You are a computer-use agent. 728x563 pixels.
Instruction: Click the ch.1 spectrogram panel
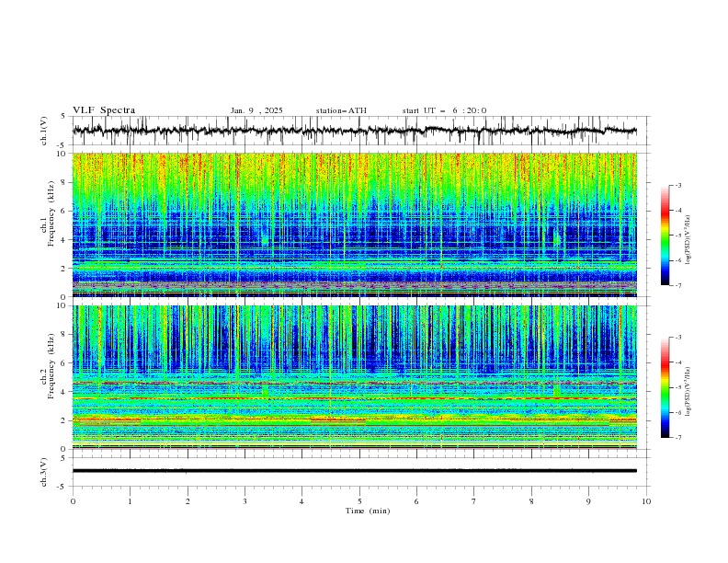coord(355,224)
